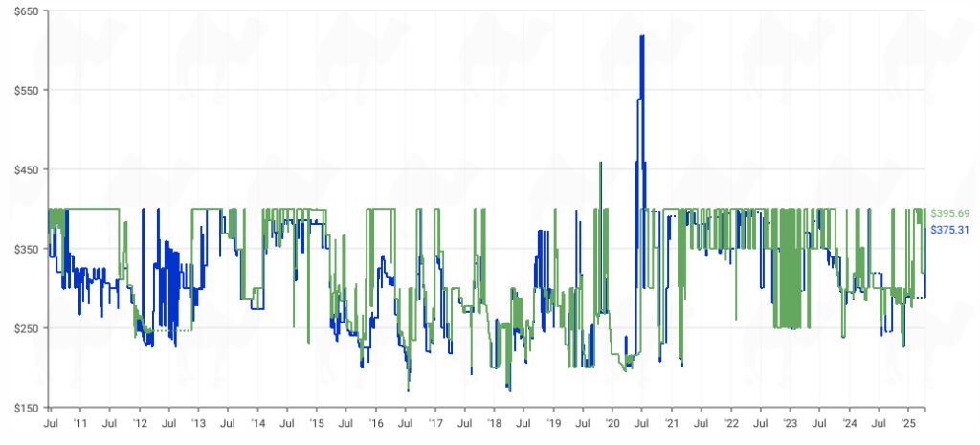This screenshot has width=980, height=445.
Task: Click the green spike peak near $450 in late 2019
Action: pos(600,164)
